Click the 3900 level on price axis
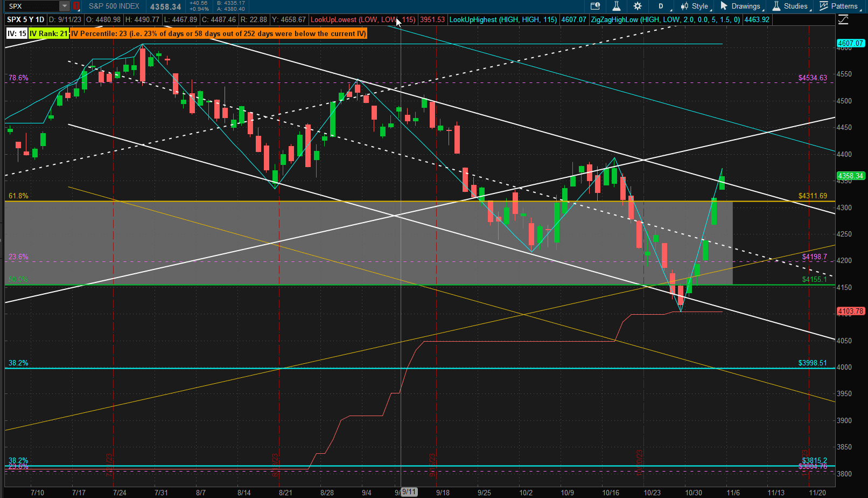Screen dimensions: 868x498 [844, 420]
